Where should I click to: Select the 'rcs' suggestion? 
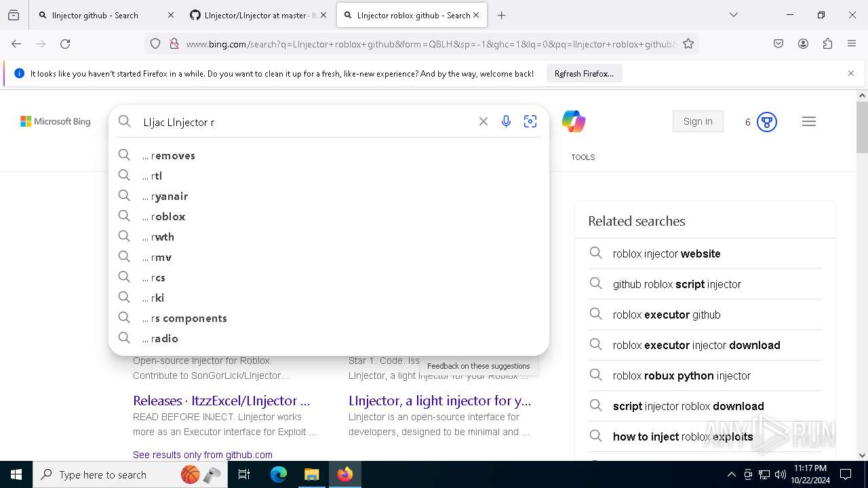click(x=329, y=277)
